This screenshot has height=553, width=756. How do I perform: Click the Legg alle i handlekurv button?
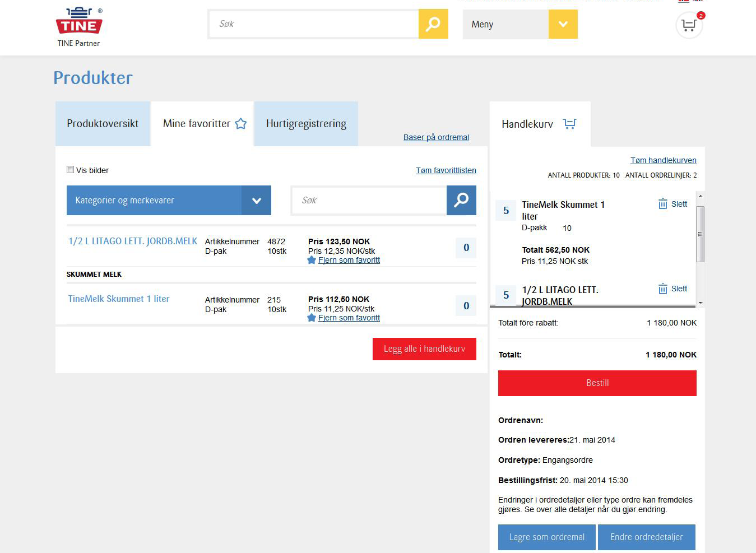(424, 348)
